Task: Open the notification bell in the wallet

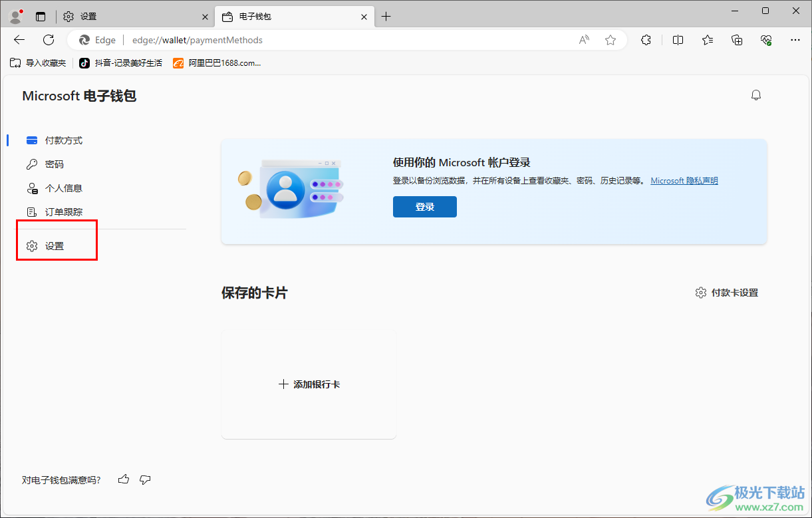Action: pyautogui.click(x=756, y=94)
